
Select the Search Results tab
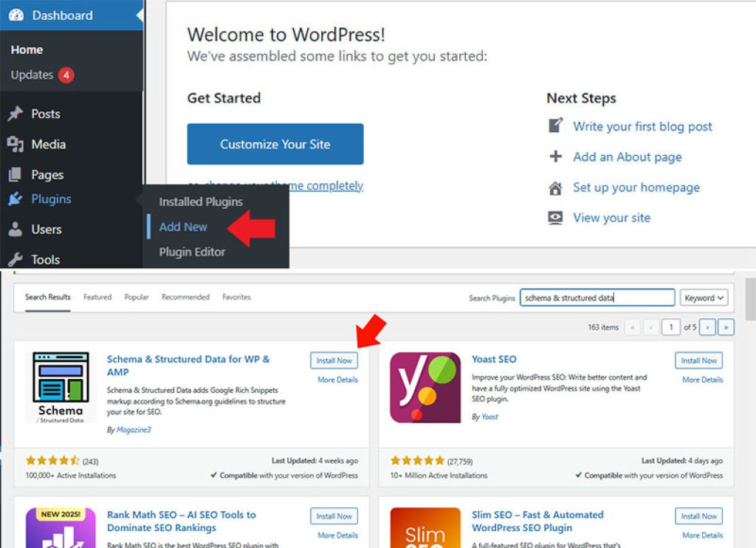tap(48, 297)
